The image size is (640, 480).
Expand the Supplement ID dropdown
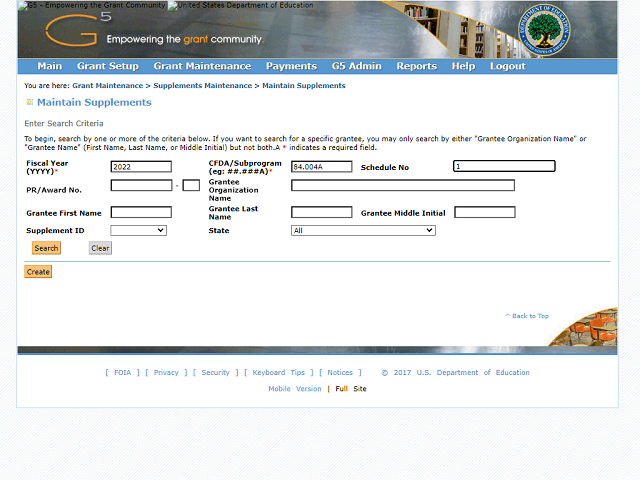(138, 230)
